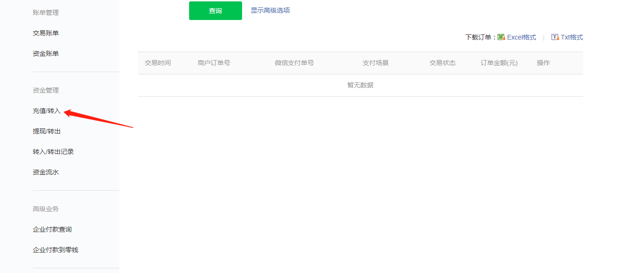Download orders in Txt格式
Viewport: 644px width, 273px height.
pos(572,37)
